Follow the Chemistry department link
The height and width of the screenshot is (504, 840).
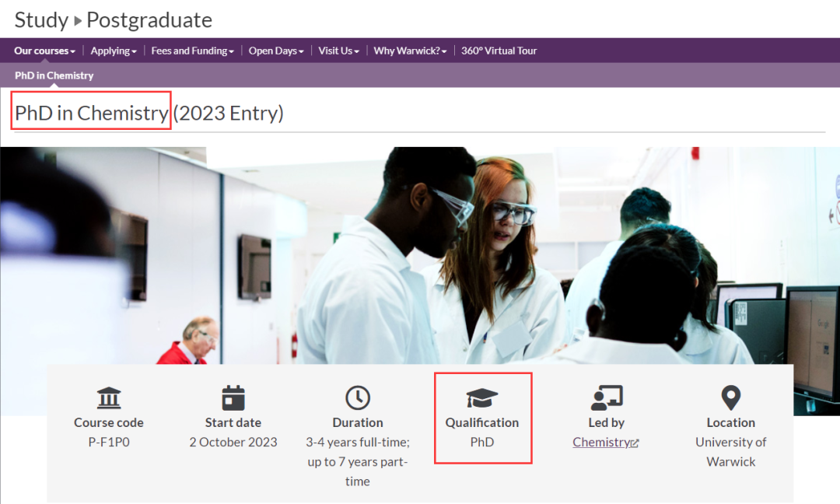[x=601, y=442]
